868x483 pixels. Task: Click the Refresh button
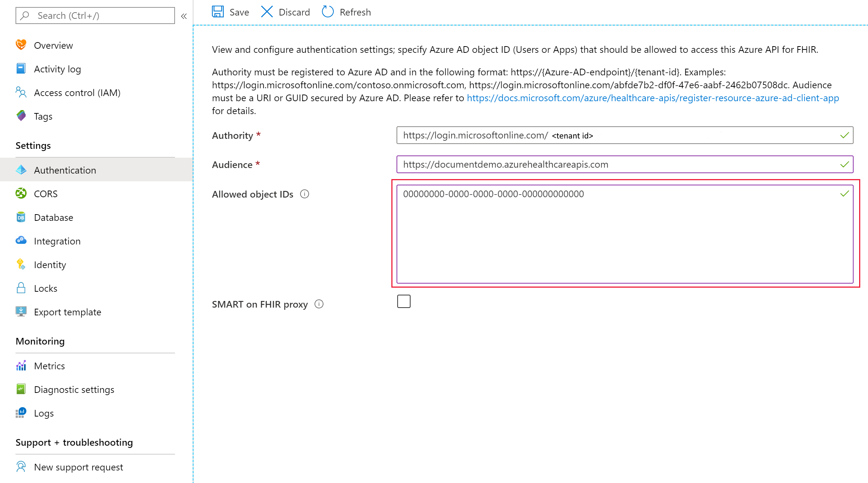(345, 11)
